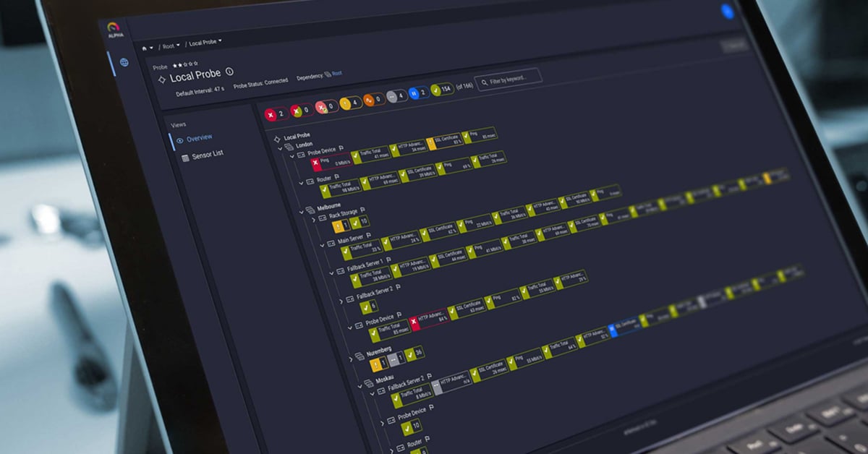Image resolution: width=868 pixels, height=454 pixels.
Task: Click the home icon in the breadcrumb
Action: (x=145, y=47)
